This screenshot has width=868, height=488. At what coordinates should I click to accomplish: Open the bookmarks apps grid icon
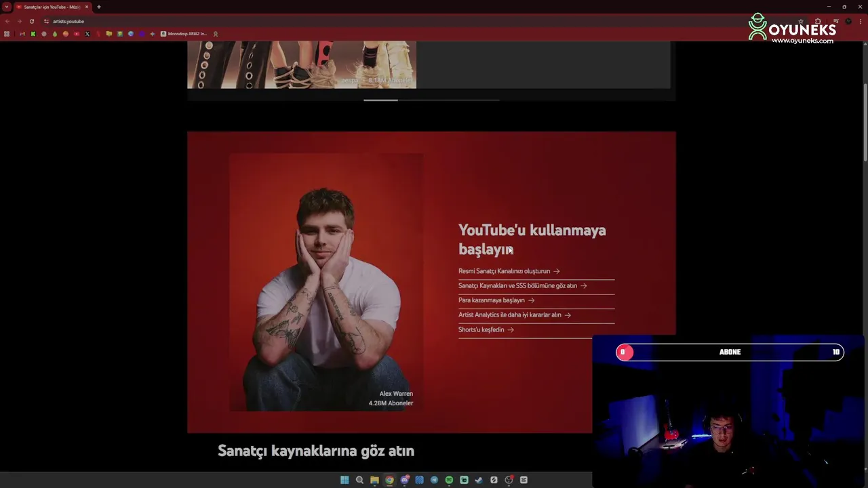[7, 34]
